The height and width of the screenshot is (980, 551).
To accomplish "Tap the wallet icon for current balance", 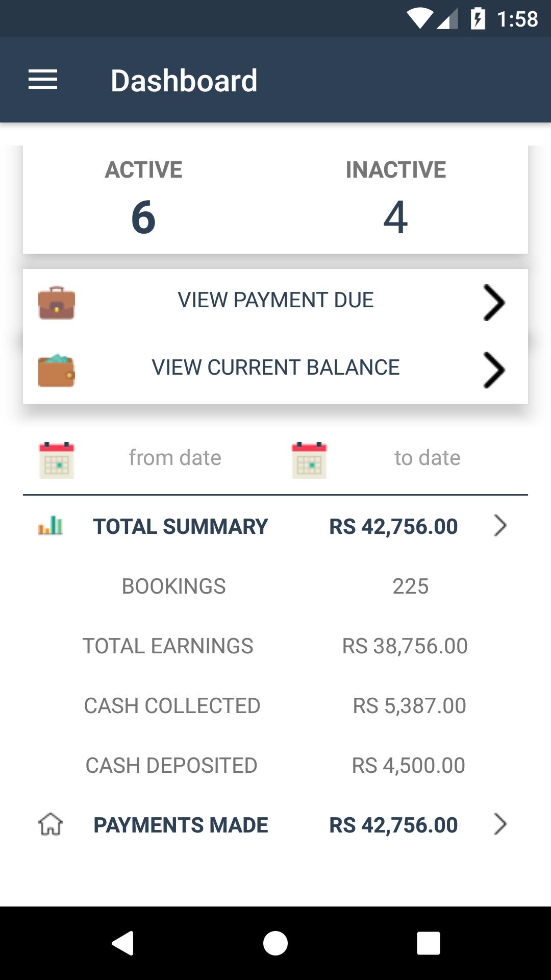I will tap(57, 371).
